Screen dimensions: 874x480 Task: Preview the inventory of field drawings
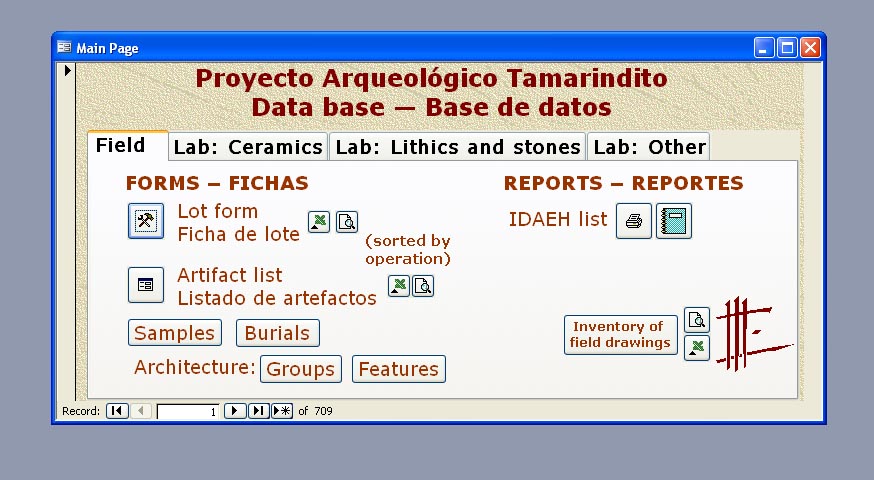[697, 320]
